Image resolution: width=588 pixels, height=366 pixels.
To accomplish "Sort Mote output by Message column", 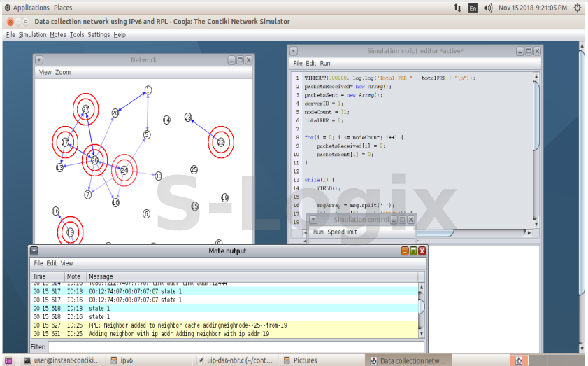I will (x=252, y=276).
